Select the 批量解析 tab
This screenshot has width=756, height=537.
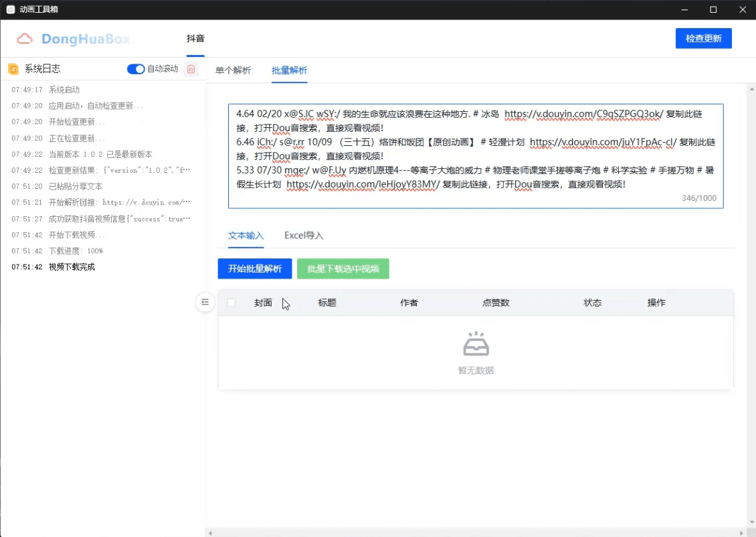point(289,69)
